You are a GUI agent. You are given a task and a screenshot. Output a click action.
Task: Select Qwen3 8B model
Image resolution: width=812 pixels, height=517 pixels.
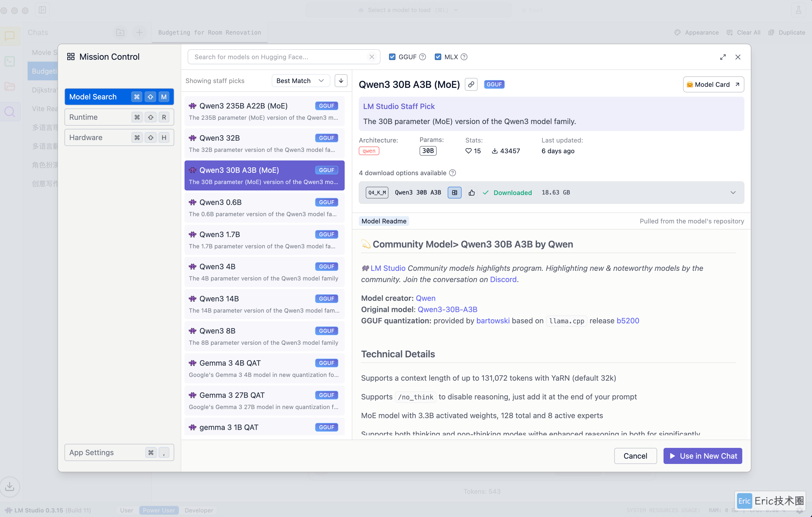click(264, 336)
